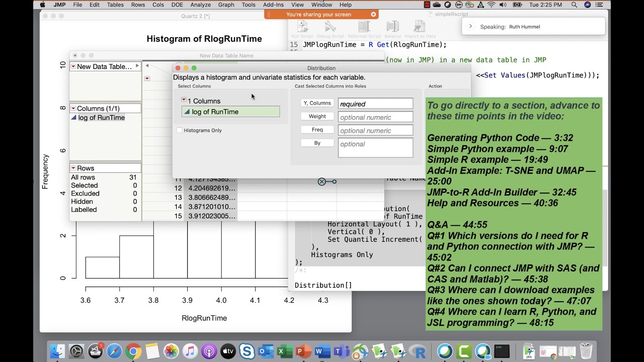The height and width of the screenshot is (362, 644).
Task: Launch Skype from the dock
Action: pyautogui.click(x=247, y=351)
